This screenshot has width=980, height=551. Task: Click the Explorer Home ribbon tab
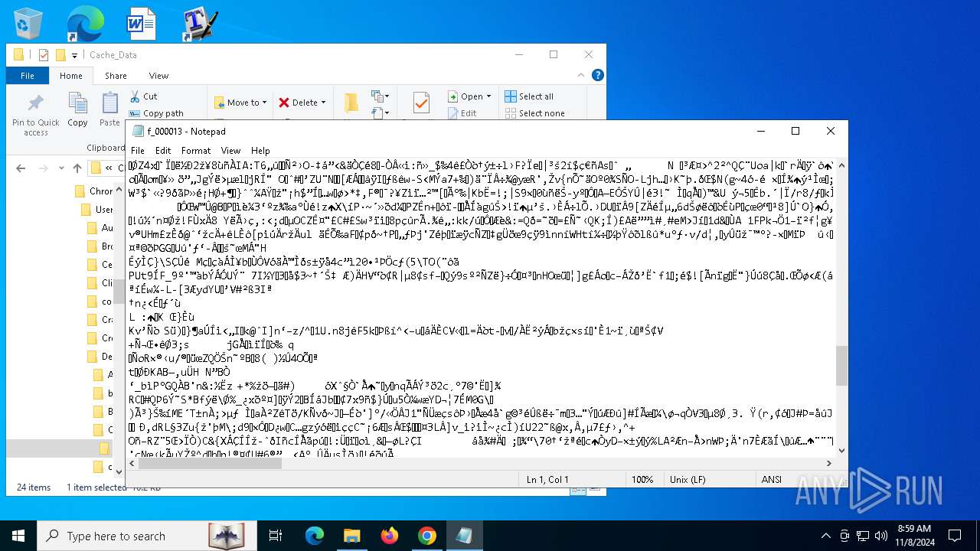pyautogui.click(x=70, y=76)
